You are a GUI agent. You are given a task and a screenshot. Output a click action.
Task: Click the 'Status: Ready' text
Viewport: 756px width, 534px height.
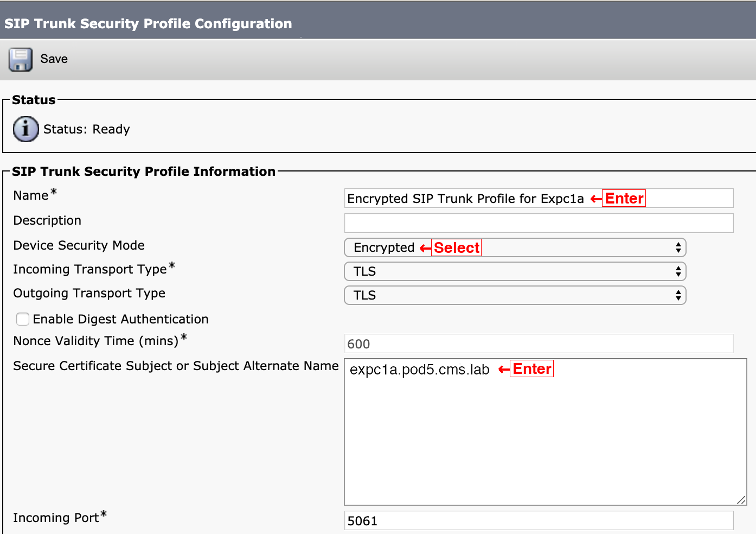87,129
